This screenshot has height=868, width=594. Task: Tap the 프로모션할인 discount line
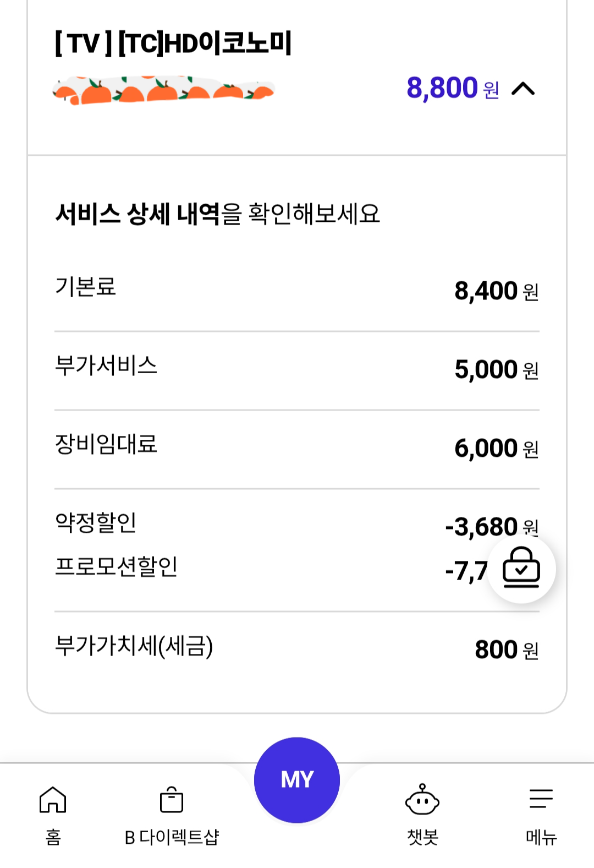pos(297,569)
